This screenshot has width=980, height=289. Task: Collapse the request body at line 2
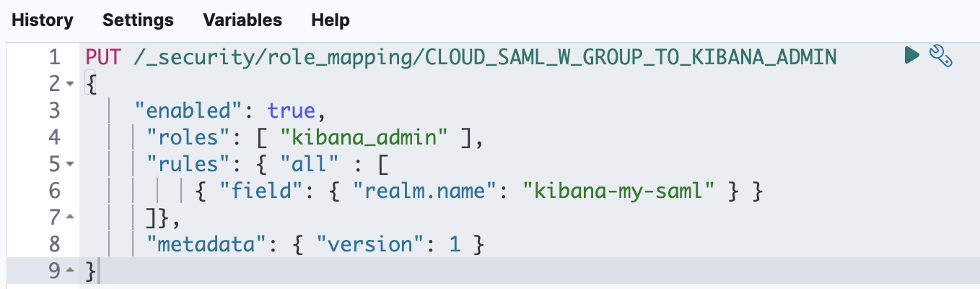point(70,84)
